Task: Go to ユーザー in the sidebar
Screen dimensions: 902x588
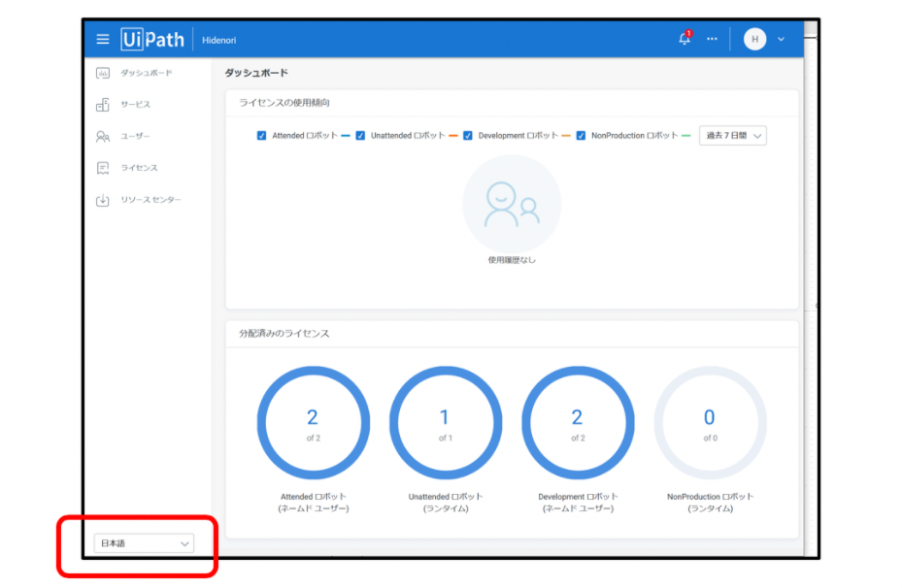Action: click(135, 137)
